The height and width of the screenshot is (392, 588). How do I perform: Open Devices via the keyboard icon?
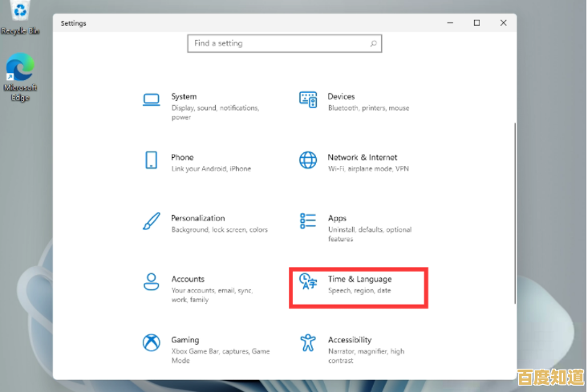[x=308, y=99]
